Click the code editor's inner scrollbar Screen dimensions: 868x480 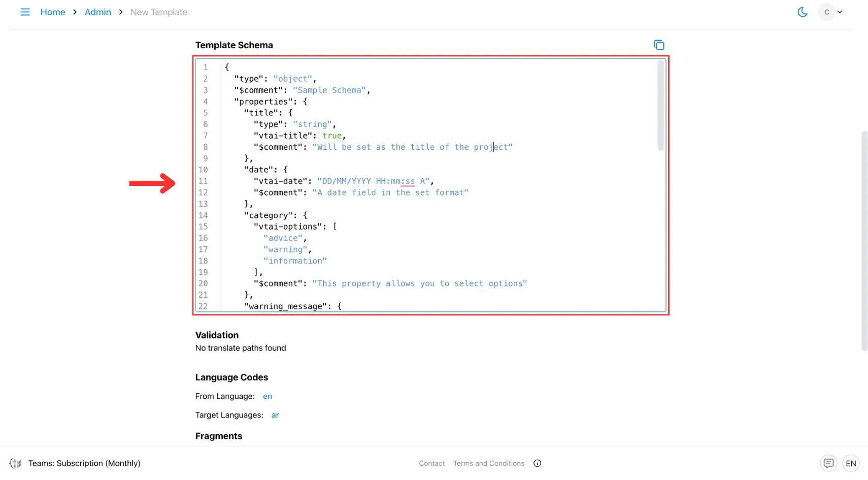pos(660,105)
